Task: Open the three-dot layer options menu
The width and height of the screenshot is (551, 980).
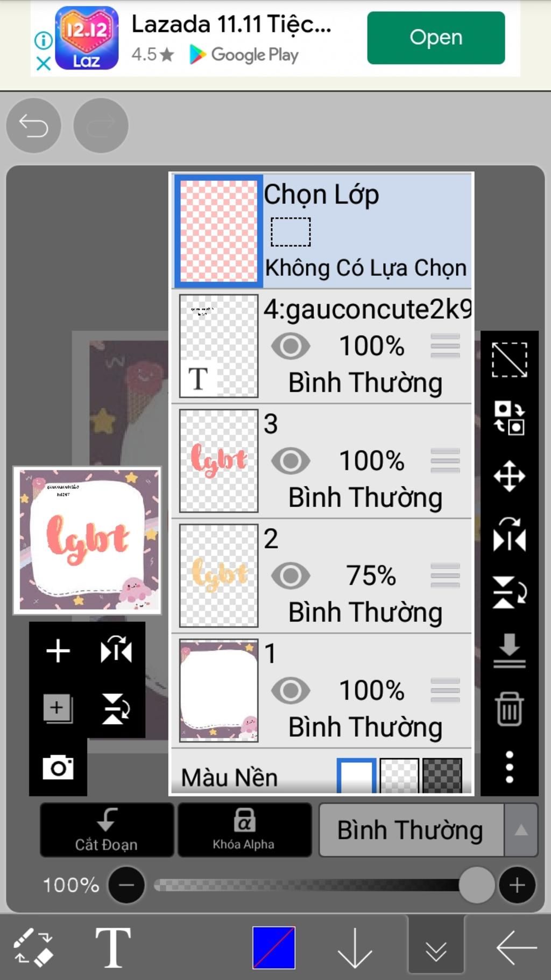Action: click(x=509, y=767)
